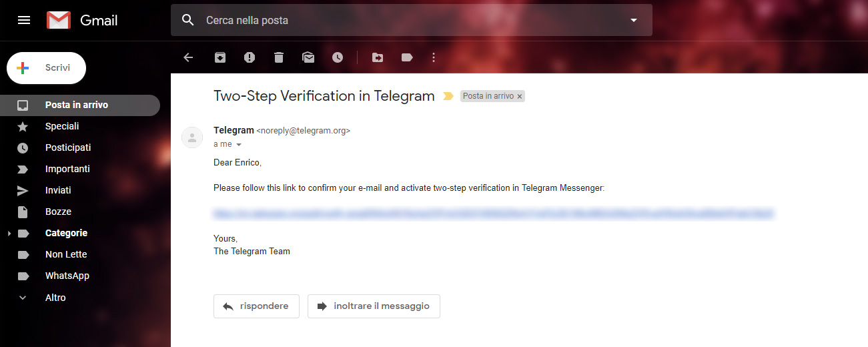Archive this email with the archive icon
The width and height of the screenshot is (868, 347).
[x=220, y=57]
